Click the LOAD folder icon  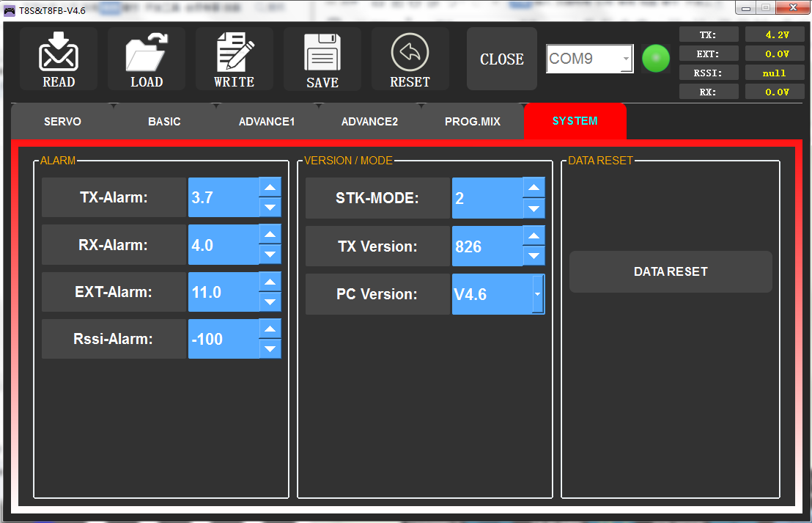(147, 52)
